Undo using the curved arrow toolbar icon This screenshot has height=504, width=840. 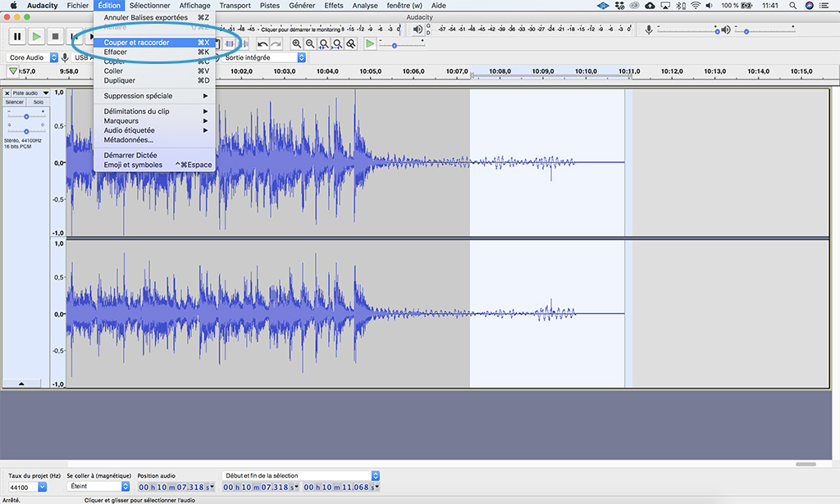click(262, 44)
